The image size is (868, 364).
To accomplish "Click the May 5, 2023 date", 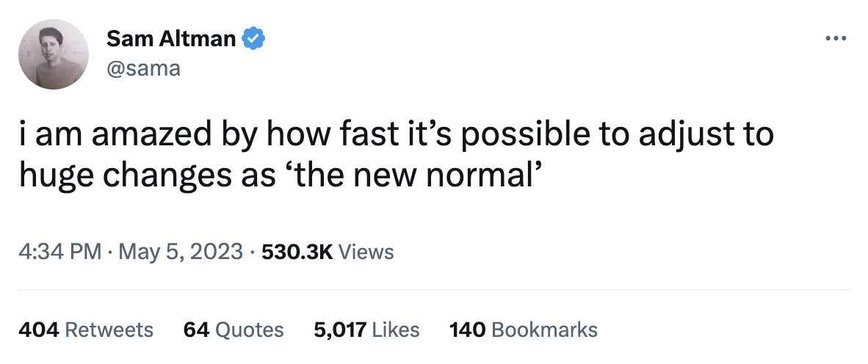I will pos(180,252).
